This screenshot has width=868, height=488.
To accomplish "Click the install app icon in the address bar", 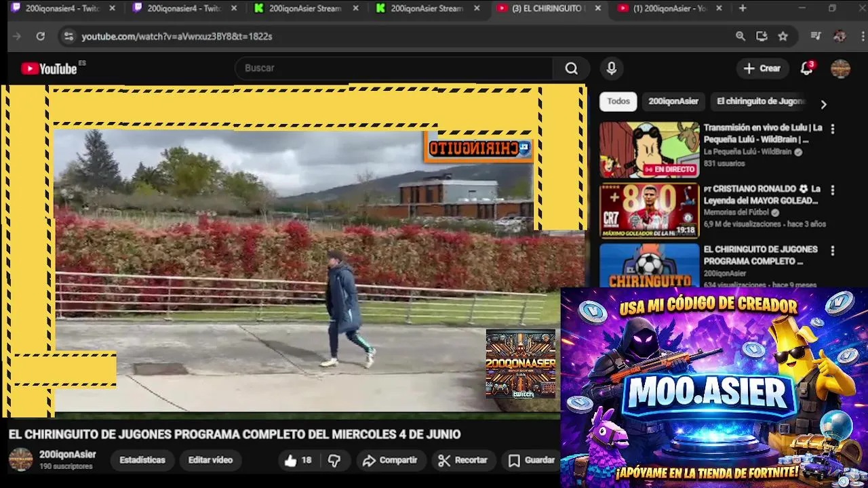I will [762, 37].
